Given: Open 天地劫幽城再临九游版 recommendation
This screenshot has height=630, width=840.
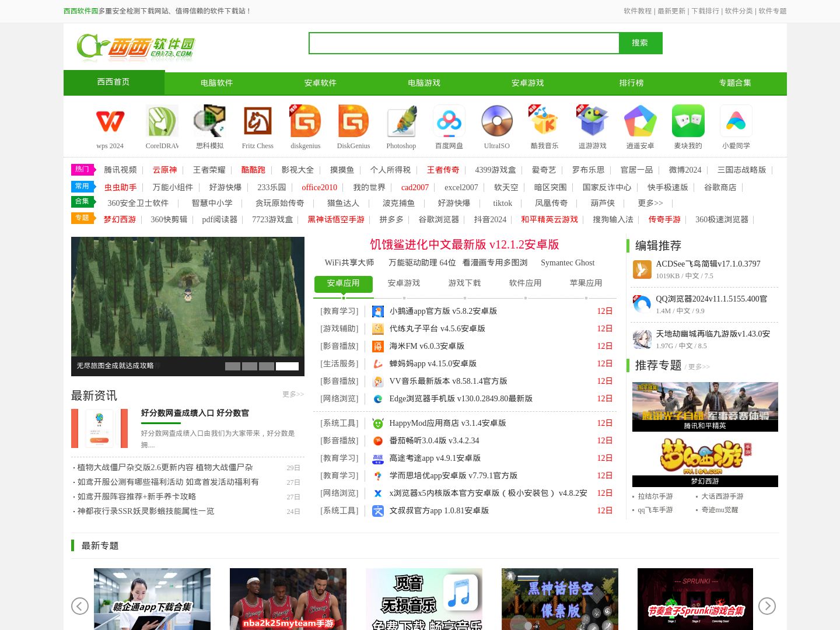Looking at the screenshot, I should point(713,334).
